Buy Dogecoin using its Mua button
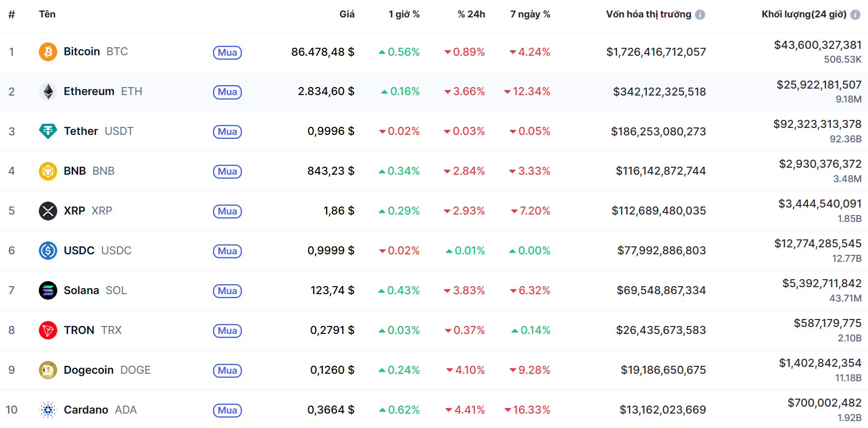The height and width of the screenshot is (428, 868). click(x=227, y=371)
